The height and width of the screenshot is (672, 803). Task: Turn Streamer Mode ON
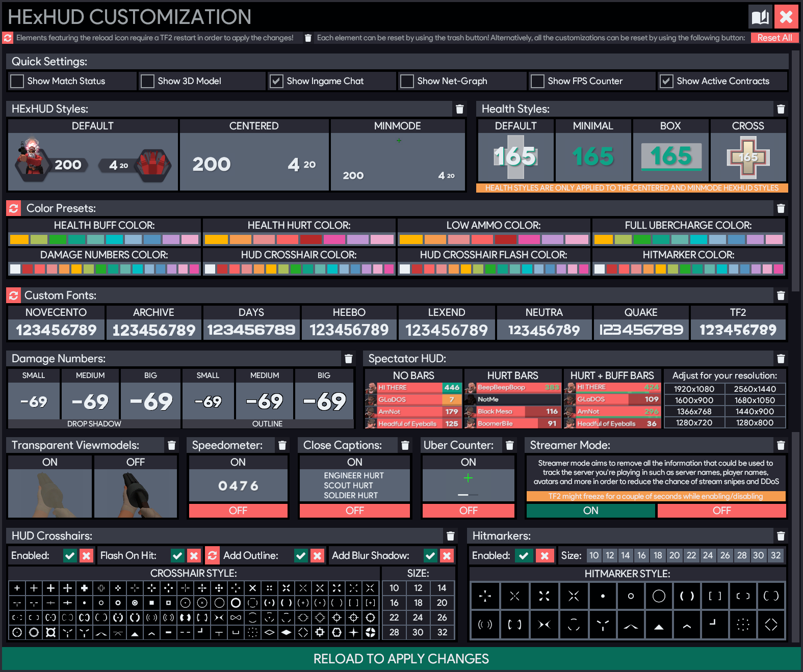coord(591,510)
